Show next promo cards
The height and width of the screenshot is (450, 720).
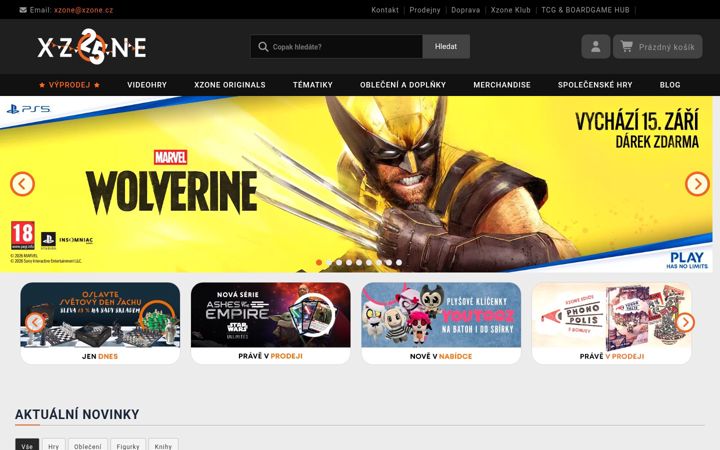pos(685,322)
